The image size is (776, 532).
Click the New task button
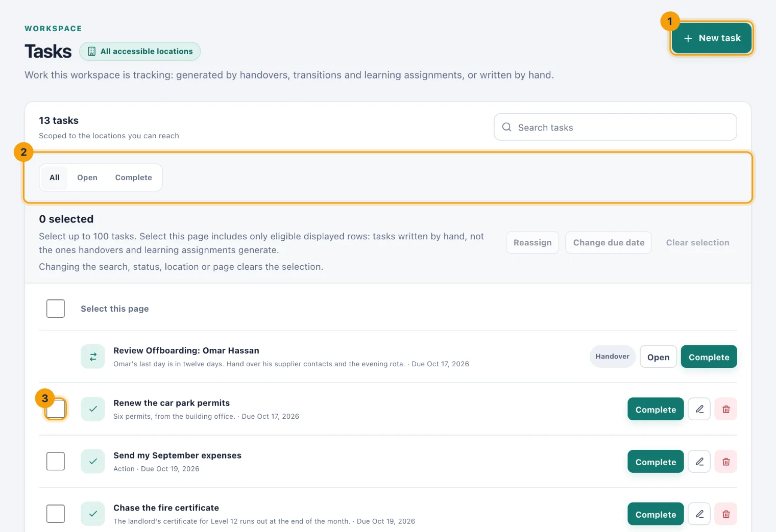pyautogui.click(x=711, y=38)
